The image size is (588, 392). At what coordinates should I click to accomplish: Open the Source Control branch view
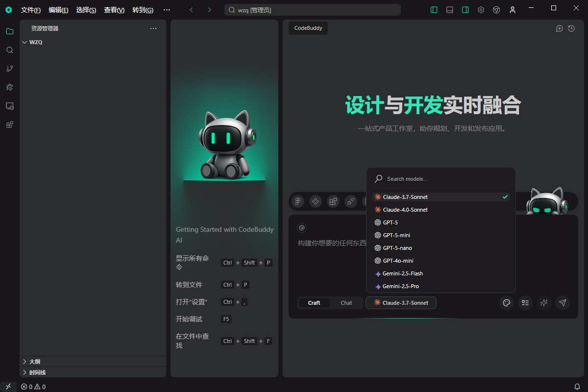(x=9, y=69)
